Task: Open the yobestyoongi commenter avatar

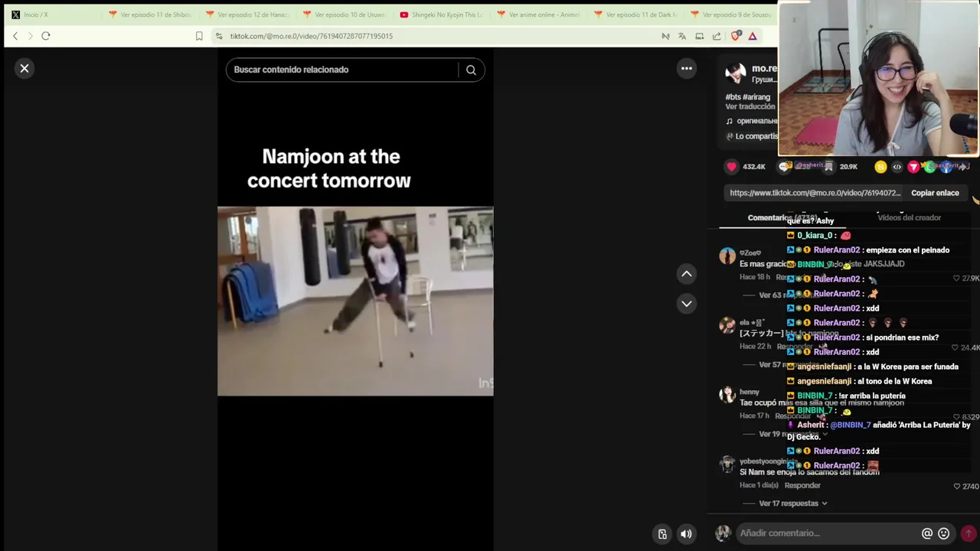Action: point(727,465)
